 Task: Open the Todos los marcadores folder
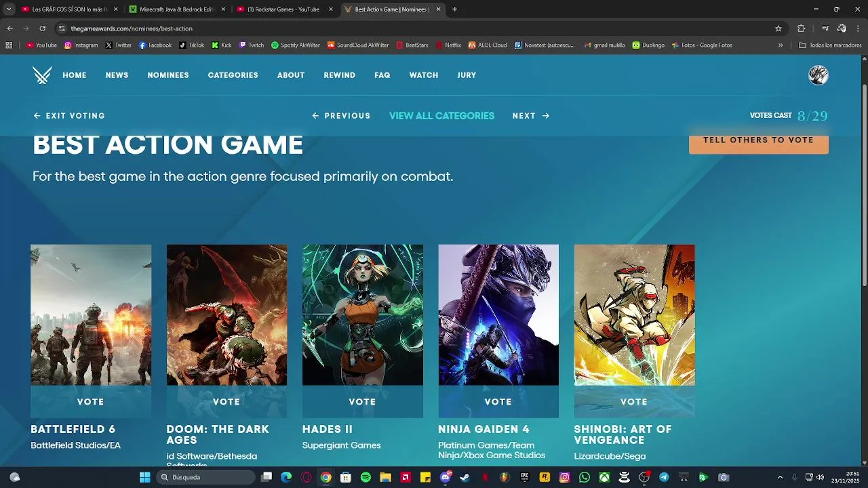click(830, 45)
